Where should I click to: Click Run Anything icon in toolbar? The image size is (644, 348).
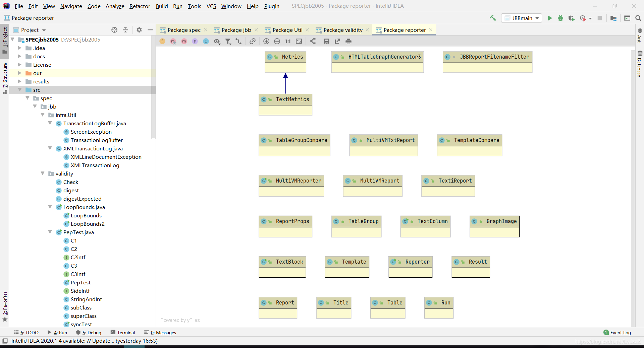click(627, 18)
